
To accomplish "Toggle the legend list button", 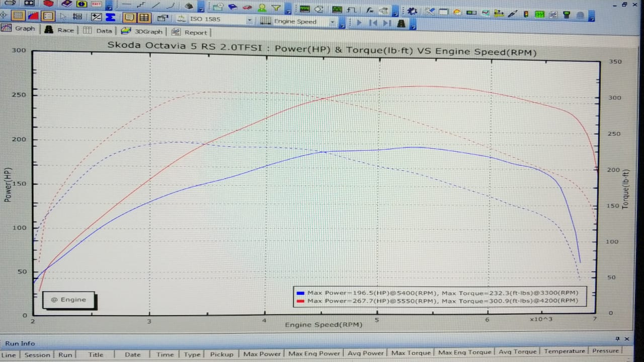I will coord(48,16).
